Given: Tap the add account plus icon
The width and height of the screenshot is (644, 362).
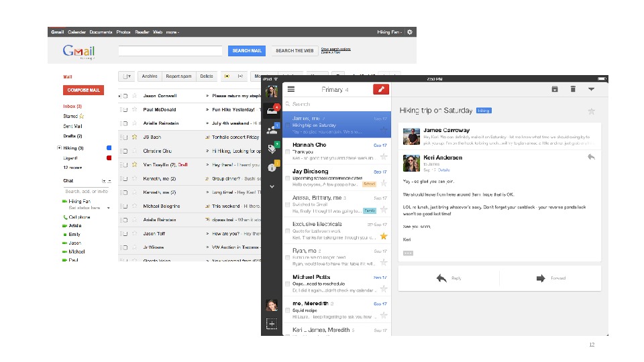Looking at the screenshot, I should 272,324.
